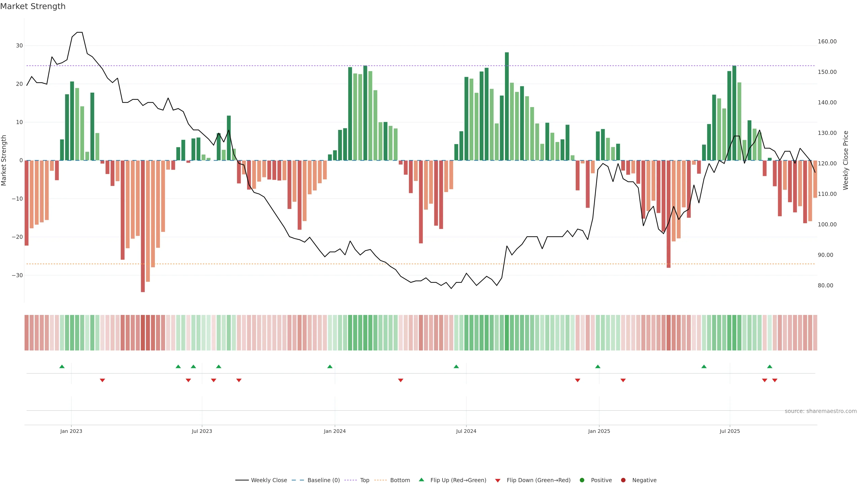Click the last red flip-down triangle marker
Viewport: 868px width, 488px height.
coord(775,380)
